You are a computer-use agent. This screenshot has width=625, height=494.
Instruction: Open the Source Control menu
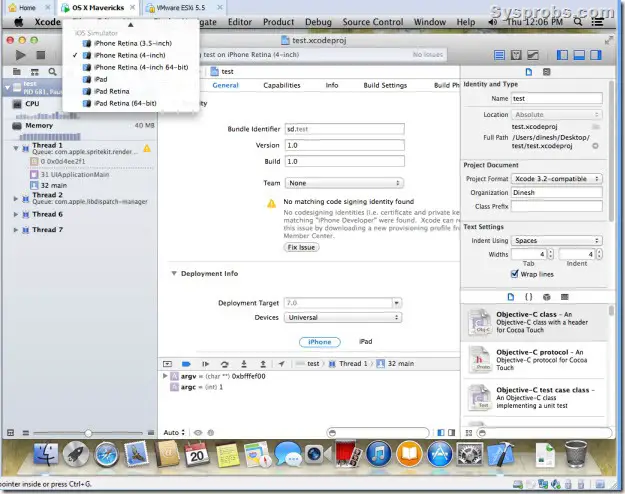pos(373,22)
